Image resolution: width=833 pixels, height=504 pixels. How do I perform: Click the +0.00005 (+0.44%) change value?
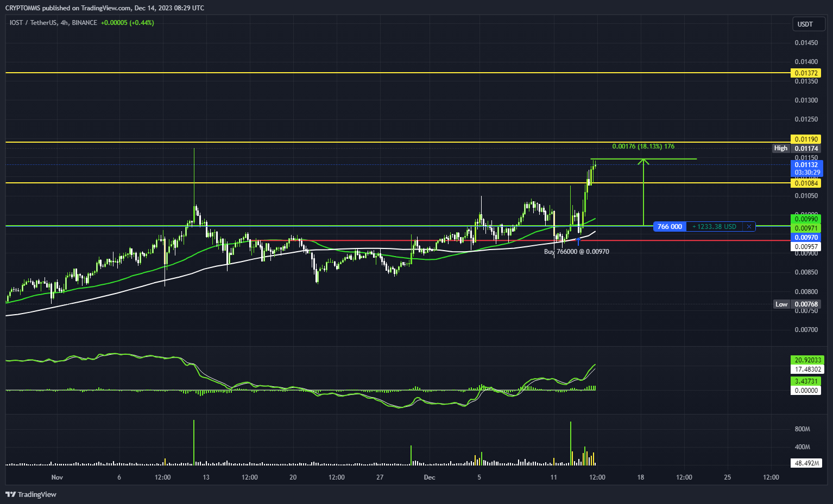[127, 23]
